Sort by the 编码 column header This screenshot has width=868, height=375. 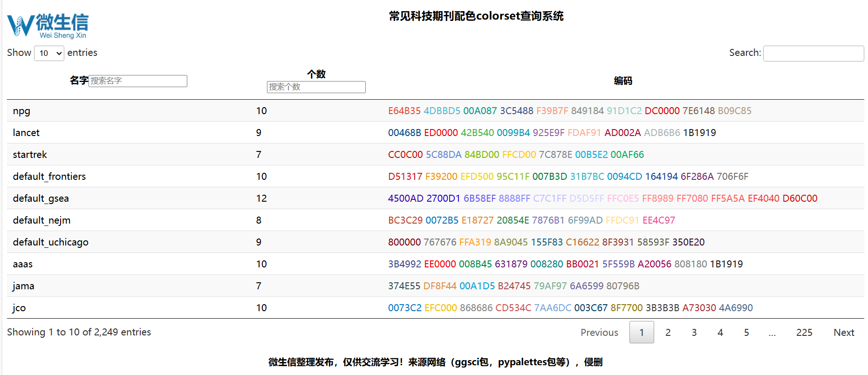click(x=623, y=81)
